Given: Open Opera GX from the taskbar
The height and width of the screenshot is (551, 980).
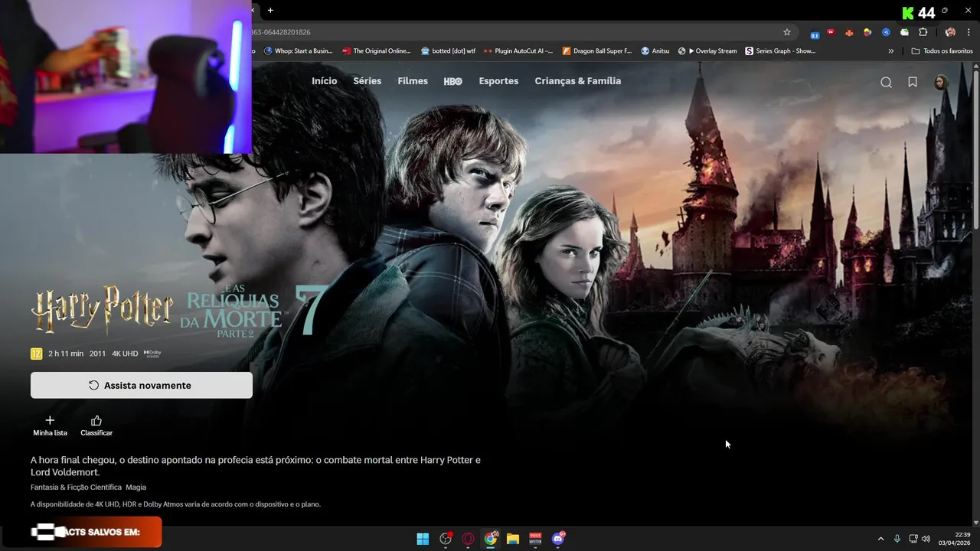Looking at the screenshot, I should tap(468, 539).
